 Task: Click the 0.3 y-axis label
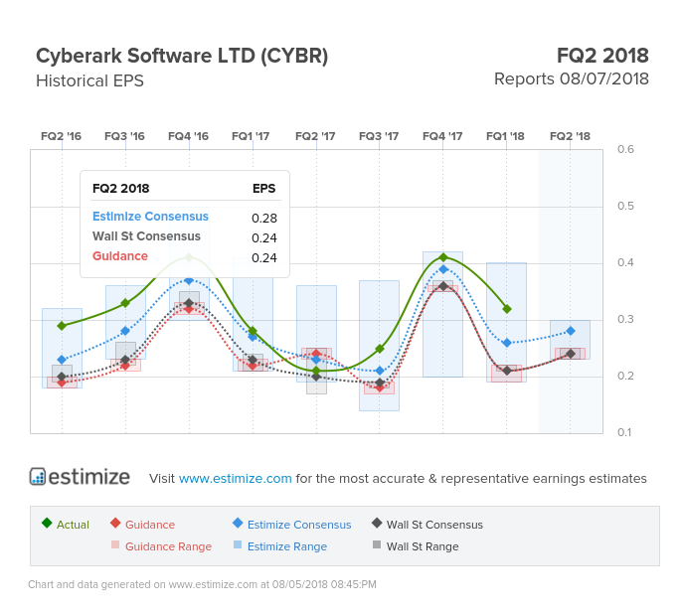[626, 319]
